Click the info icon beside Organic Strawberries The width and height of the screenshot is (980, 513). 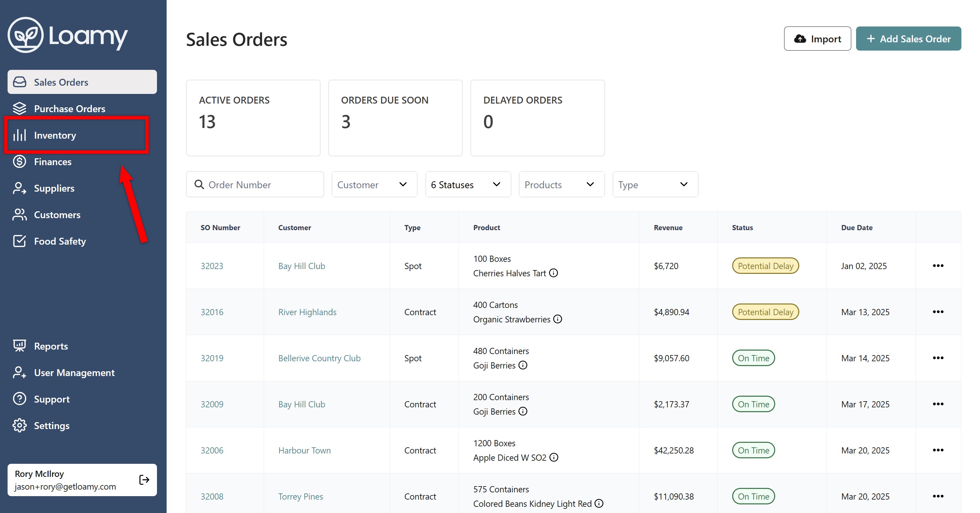click(558, 319)
